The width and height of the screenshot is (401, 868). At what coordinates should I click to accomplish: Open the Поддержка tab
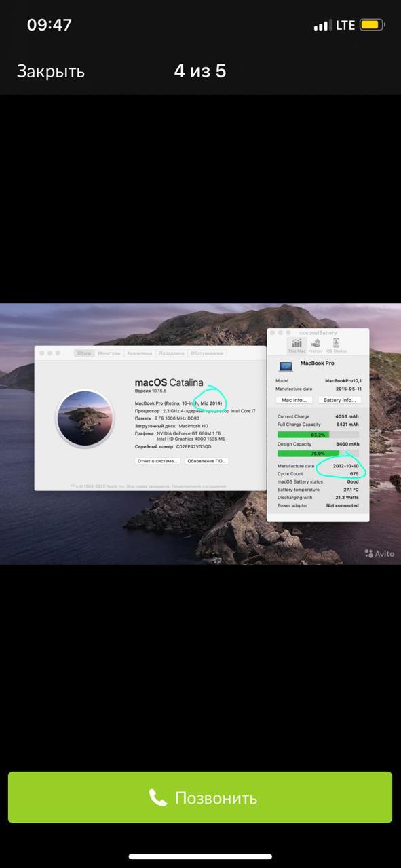(x=172, y=353)
